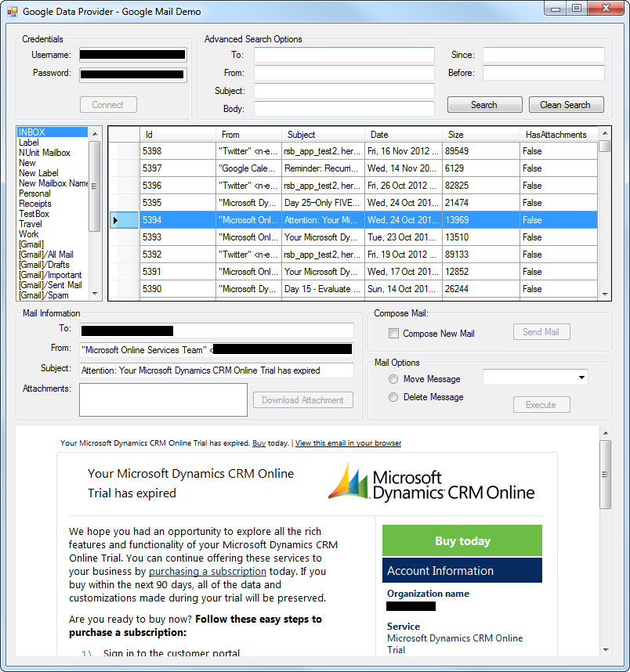Open the Receipts mailbox folder
This screenshot has height=672, width=630.
pyautogui.click(x=35, y=204)
